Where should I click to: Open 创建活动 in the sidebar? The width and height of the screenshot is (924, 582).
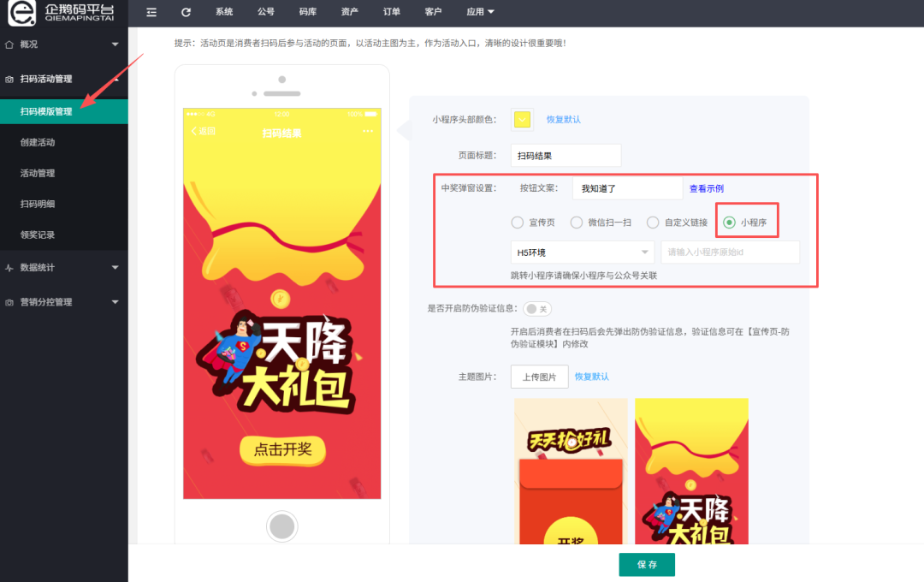coord(38,142)
